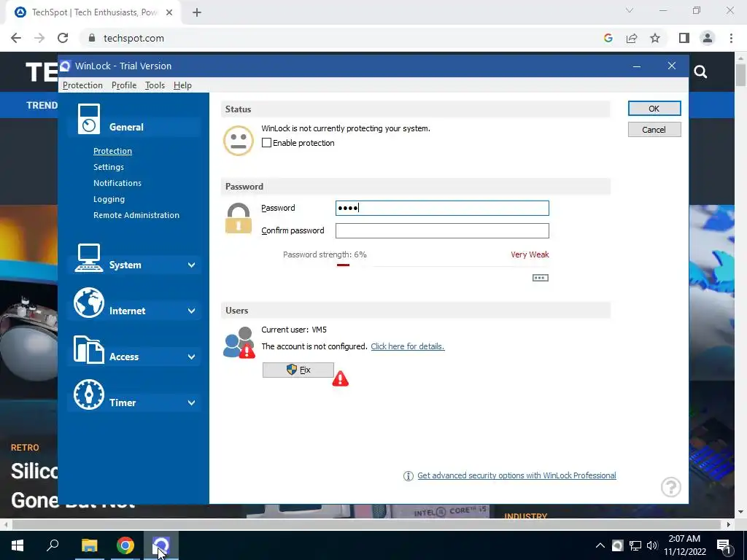This screenshot has width=747, height=560.
Task: Click in the Confirm password field
Action: click(x=442, y=231)
